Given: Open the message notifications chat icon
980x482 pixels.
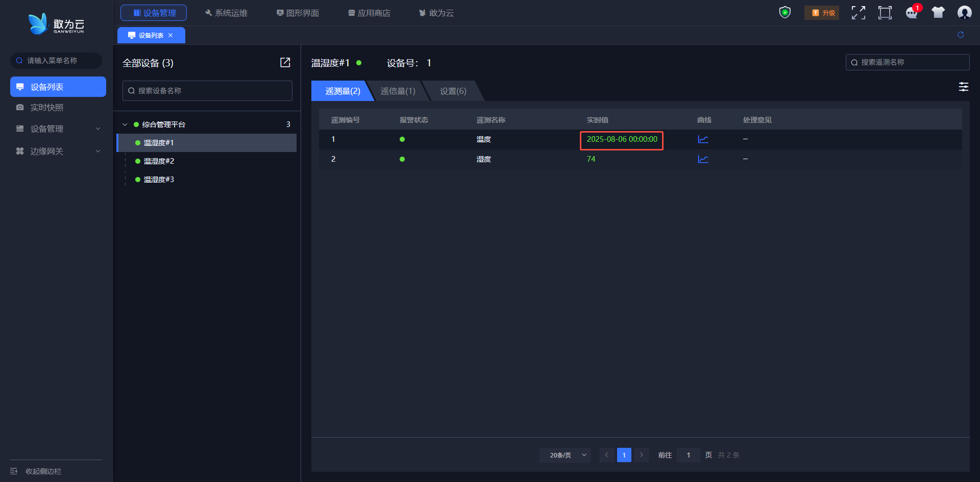Looking at the screenshot, I should coord(912,13).
